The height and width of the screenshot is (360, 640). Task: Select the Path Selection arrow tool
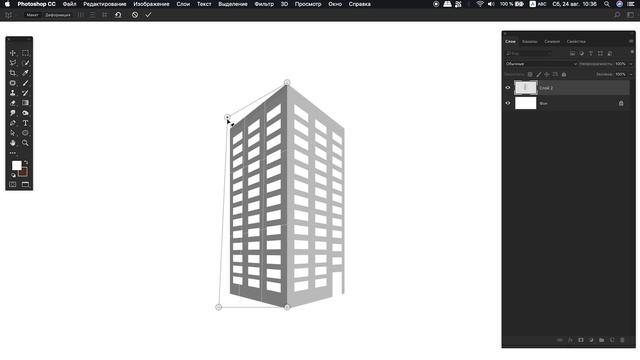pos(13,133)
